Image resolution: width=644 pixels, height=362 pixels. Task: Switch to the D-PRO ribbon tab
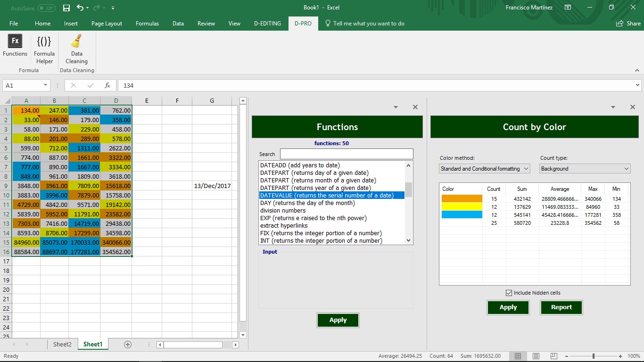[x=303, y=23]
